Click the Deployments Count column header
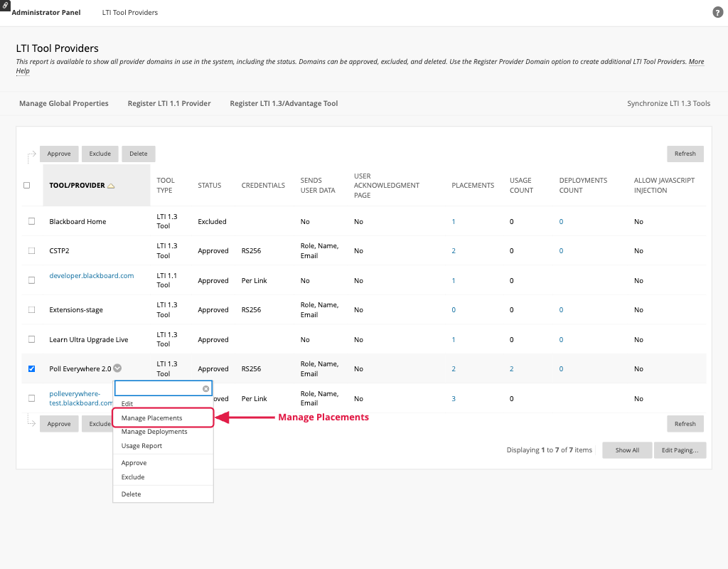 [x=583, y=186]
